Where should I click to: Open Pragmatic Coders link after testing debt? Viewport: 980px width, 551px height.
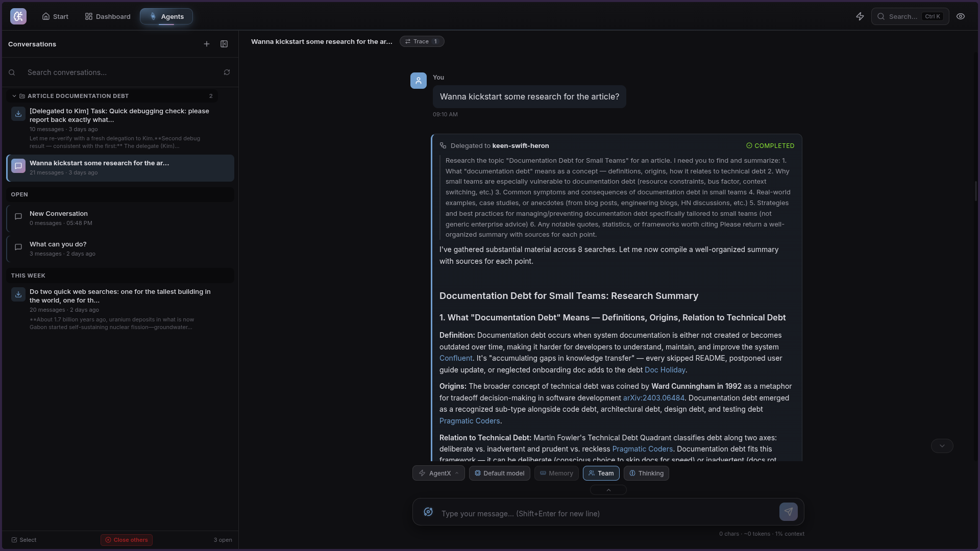click(x=470, y=421)
